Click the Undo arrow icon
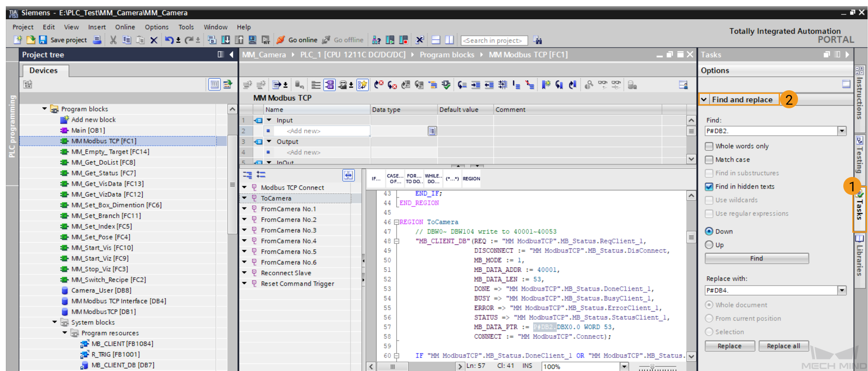The height and width of the screenshot is (371, 868). pyautogui.click(x=169, y=40)
